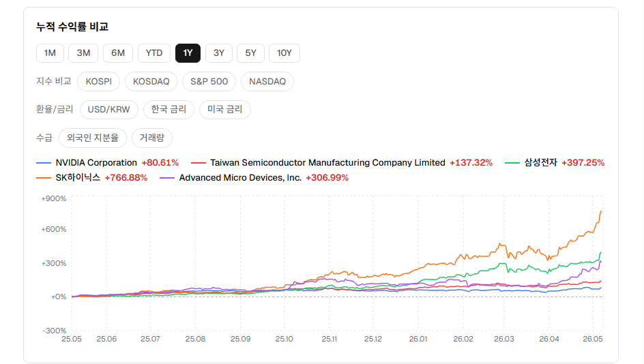Toggle the USD/KRW exchange rate overlay
This screenshot has height=364, width=644.
tap(109, 110)
